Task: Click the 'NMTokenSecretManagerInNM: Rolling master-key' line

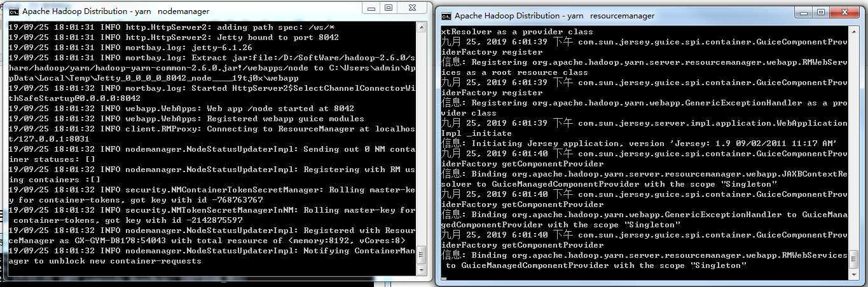Action: 212,210
